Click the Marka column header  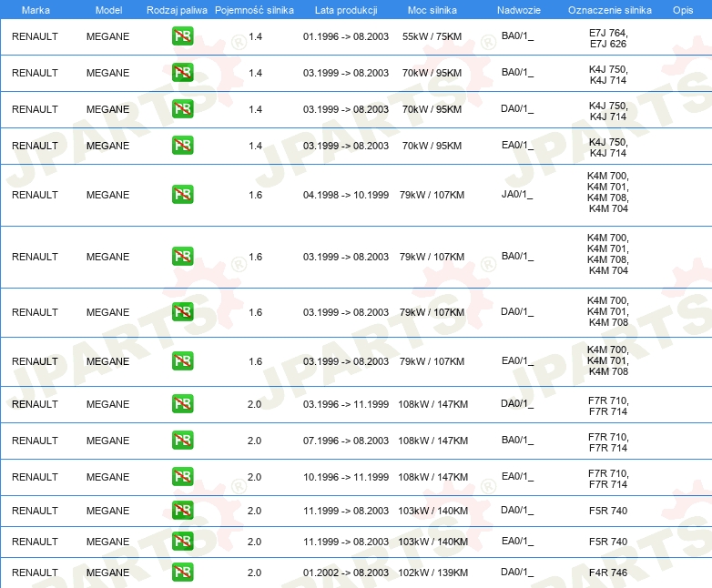[36, 10]
